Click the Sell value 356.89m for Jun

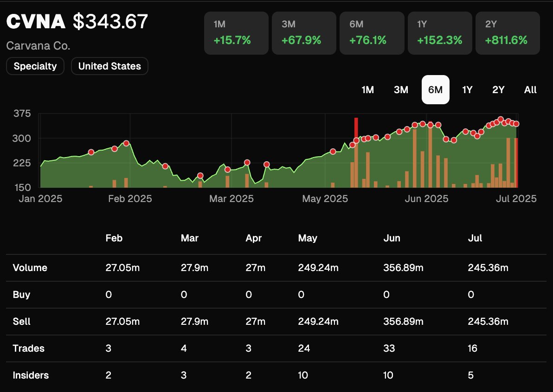tap(403, 322)
